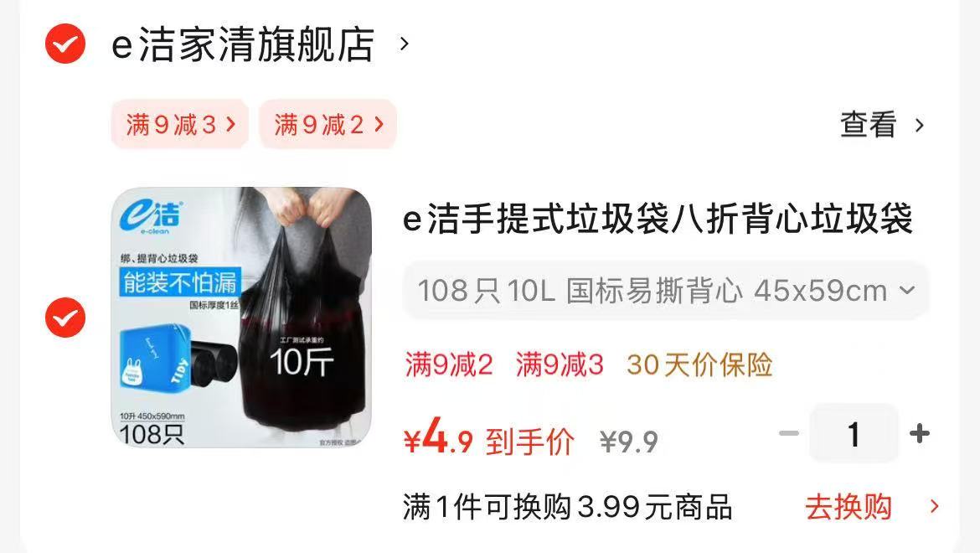Tap the 满1件可换购3.99元商品 promo text
980x553 pixels.
click(x=568, y=506)
